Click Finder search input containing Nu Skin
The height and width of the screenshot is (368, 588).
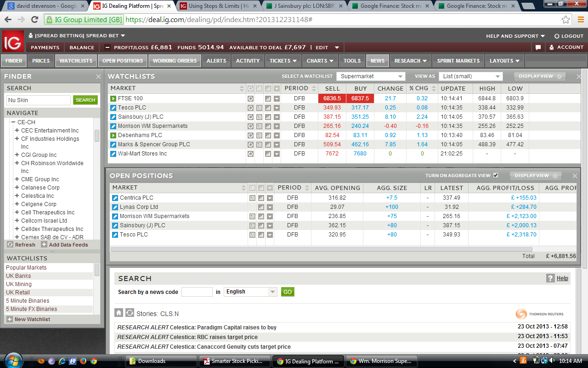pos(39,100)
